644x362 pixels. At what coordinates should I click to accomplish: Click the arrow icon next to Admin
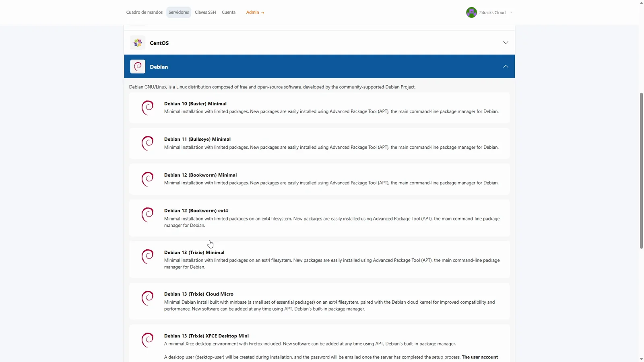click(263, 13)
